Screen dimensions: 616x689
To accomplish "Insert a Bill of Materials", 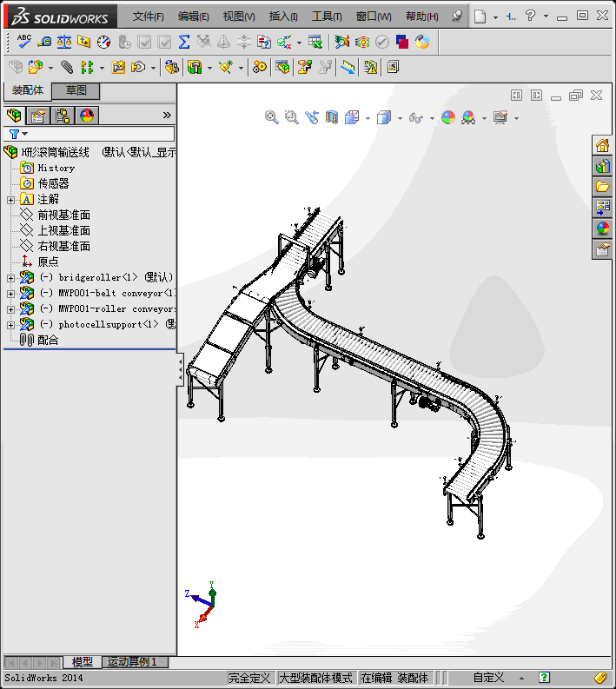I will point(282,67).
